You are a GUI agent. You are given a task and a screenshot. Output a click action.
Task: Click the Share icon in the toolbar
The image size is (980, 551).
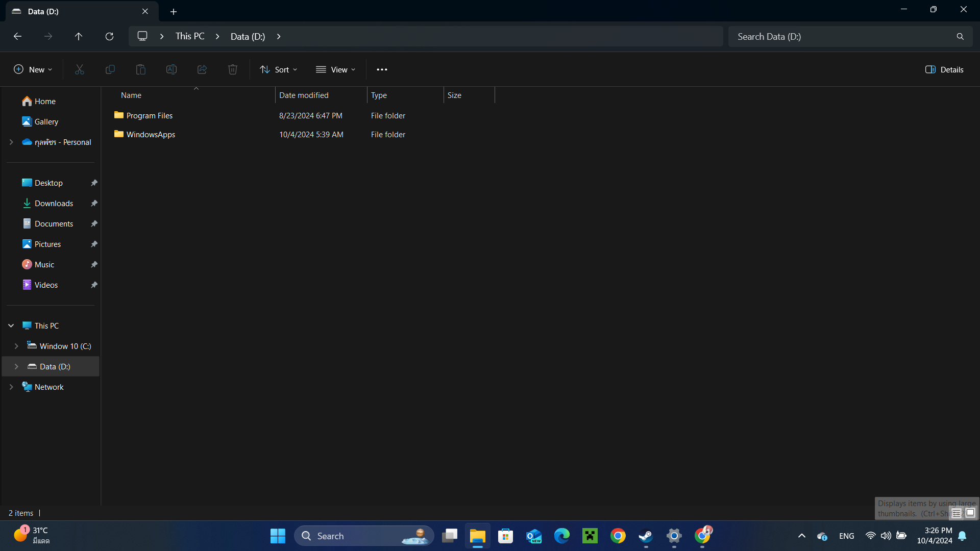(202, 69)
